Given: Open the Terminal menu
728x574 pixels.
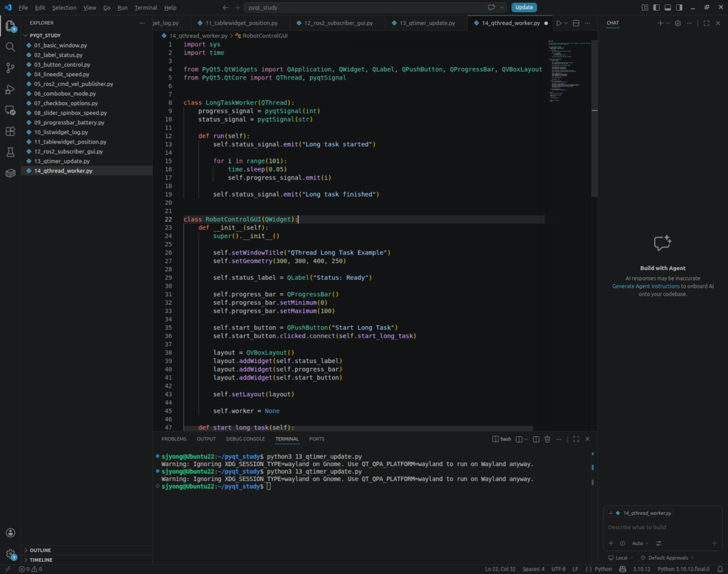Looking at the screenshot, I should click(x=146, y=7).
